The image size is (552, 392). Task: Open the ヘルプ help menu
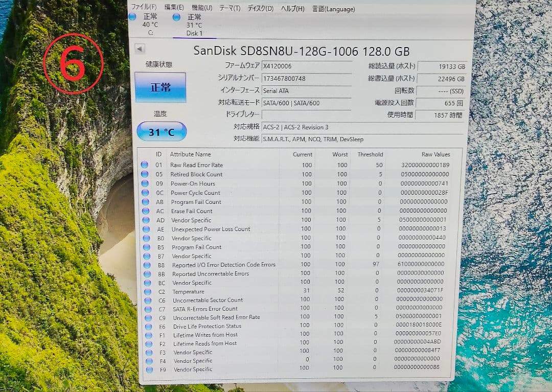tap(293, 9)
